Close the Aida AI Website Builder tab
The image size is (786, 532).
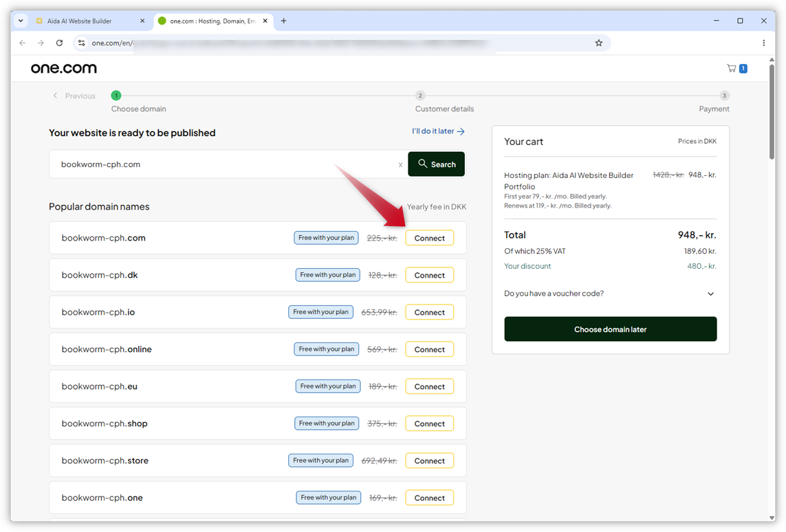tap(142, 21)
